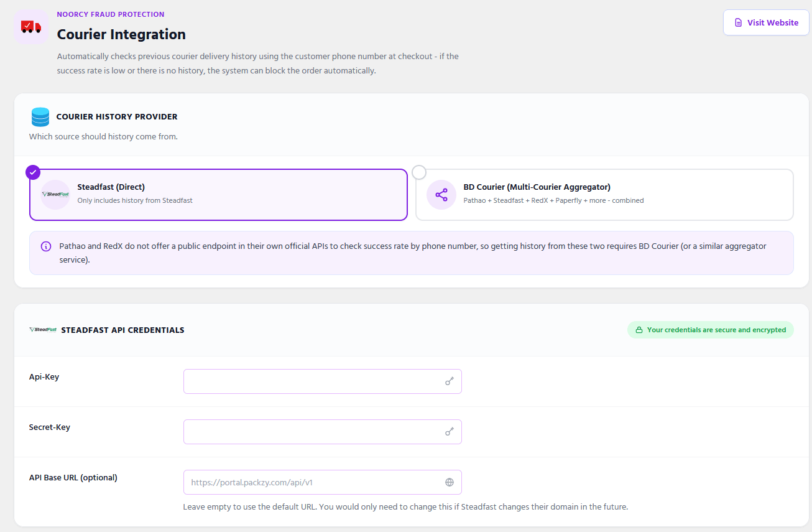This screenshot has width=812, height=532.
Task: Click the blue database stack icon
Action: [40, 117]
